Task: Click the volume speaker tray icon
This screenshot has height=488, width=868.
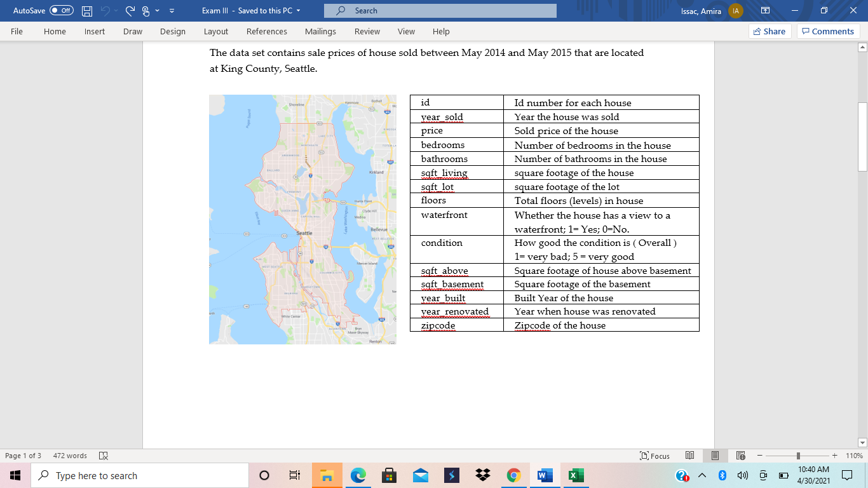Action: [742, 475]
